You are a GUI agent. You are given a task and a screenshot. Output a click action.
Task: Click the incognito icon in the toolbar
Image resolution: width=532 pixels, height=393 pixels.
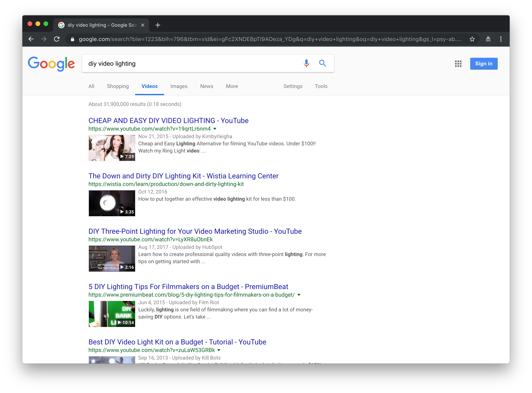(x=488, y=39)
